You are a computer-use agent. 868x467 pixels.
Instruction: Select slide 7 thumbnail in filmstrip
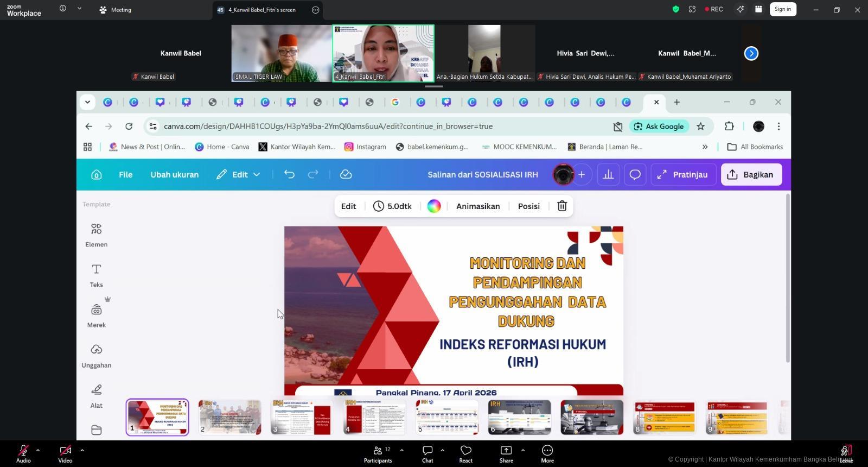click(x=592, y=417)
